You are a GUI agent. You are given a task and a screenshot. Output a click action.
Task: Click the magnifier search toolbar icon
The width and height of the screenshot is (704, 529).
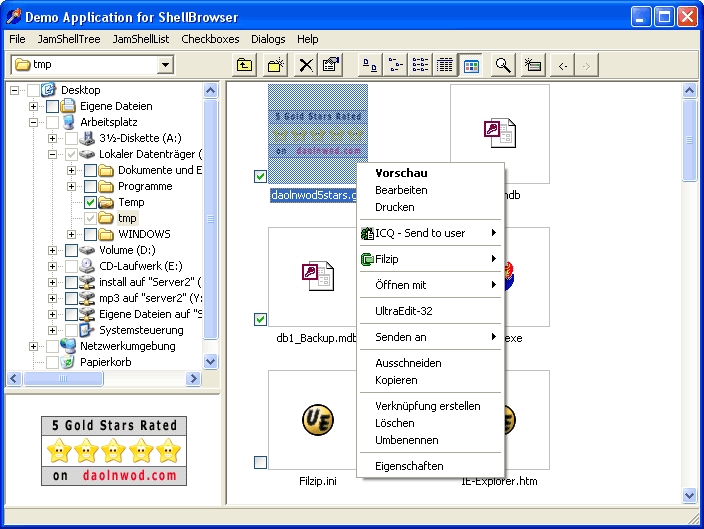[503, 65]
